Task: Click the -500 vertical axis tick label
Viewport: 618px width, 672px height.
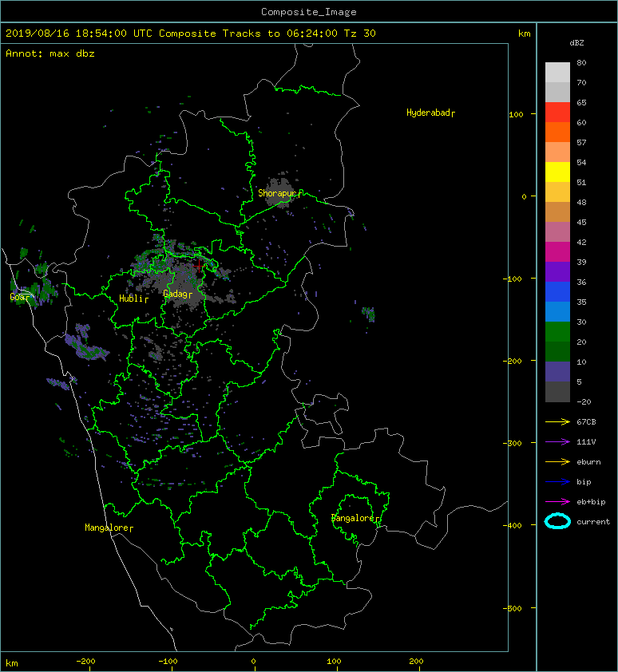Action: [x=512, y=609]
